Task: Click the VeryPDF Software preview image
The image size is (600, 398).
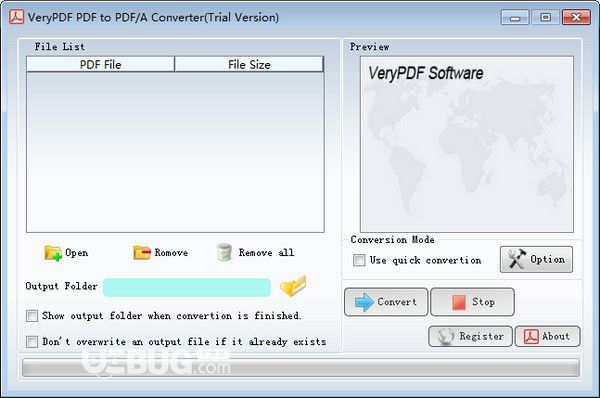Action: (467, 144)
